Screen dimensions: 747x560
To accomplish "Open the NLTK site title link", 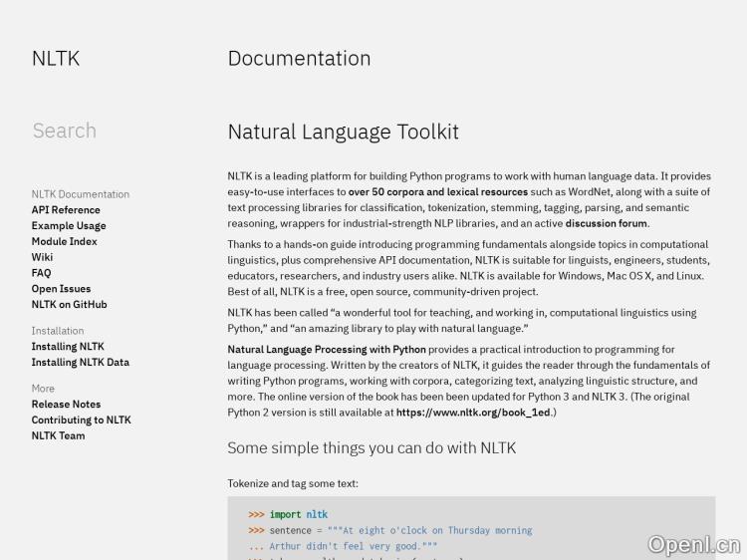I will pyautogui.click(x=56, y=59).
